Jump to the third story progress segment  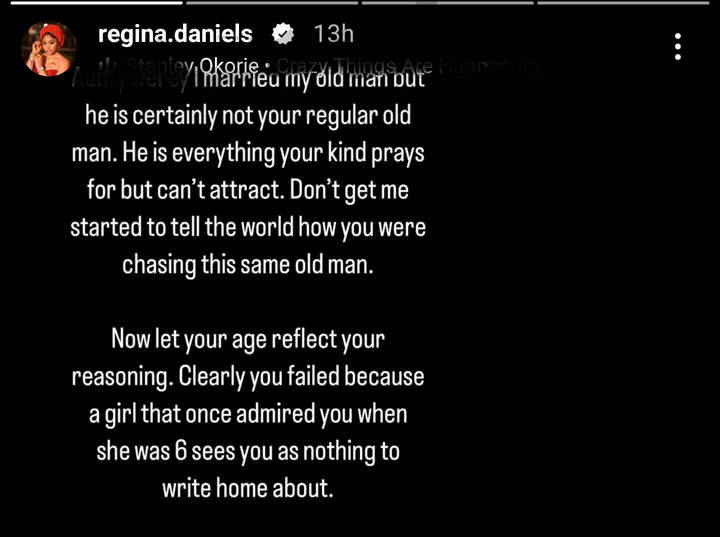[448, 2]
